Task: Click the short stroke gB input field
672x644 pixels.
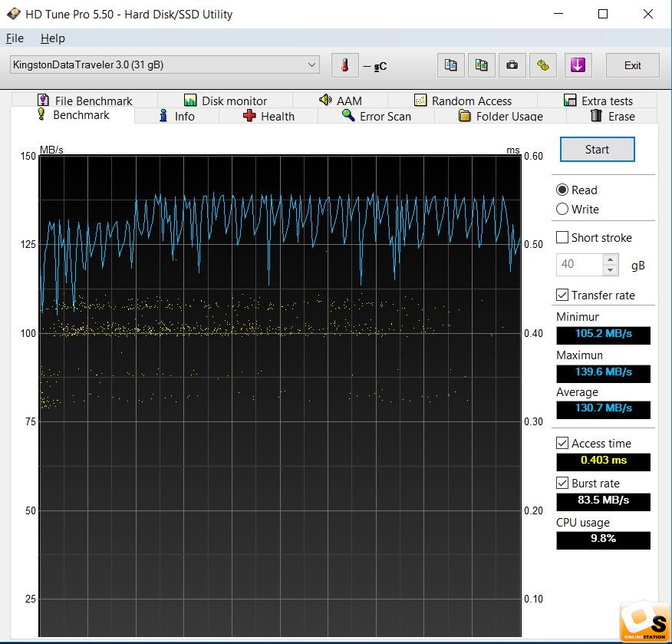Action: tap(579, 265)
